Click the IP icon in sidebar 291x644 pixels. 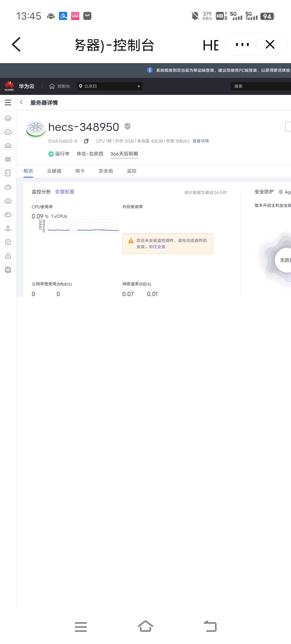8,242
